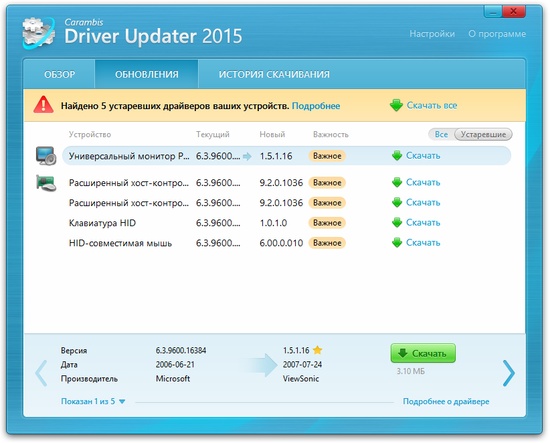Image resolution: width=550 pixels, height=443 pixels.
Task: Switch to the ОБЗОР tab
Action: [59, 74]
